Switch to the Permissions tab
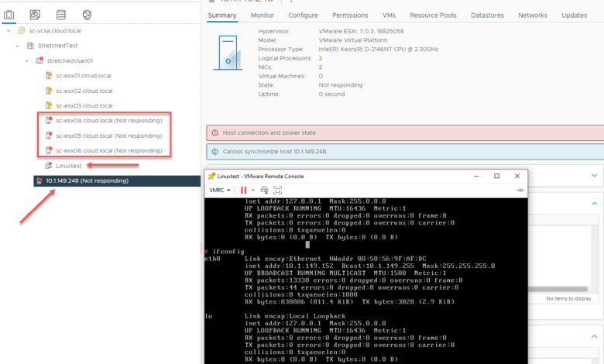This screenshot has height=364, width=604. (350, 15)
